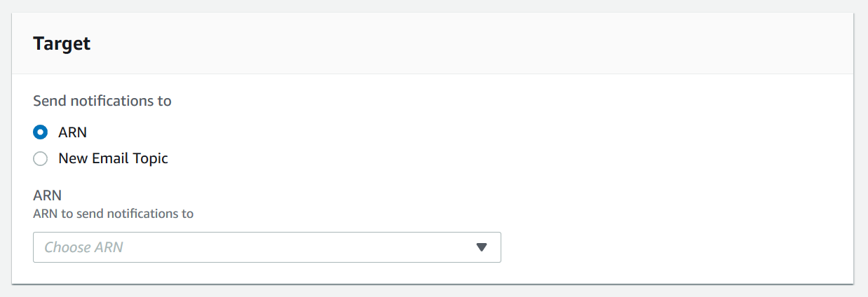The height and width of the screenshot is (297, 868).
Task: Click the "ARN to send notifications to" description
Action: tap(113, 214)
